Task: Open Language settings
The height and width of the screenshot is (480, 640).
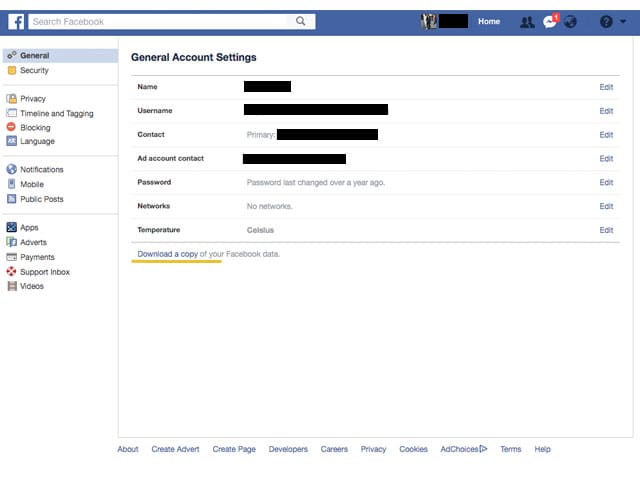Action: click(x=38, y=141)
